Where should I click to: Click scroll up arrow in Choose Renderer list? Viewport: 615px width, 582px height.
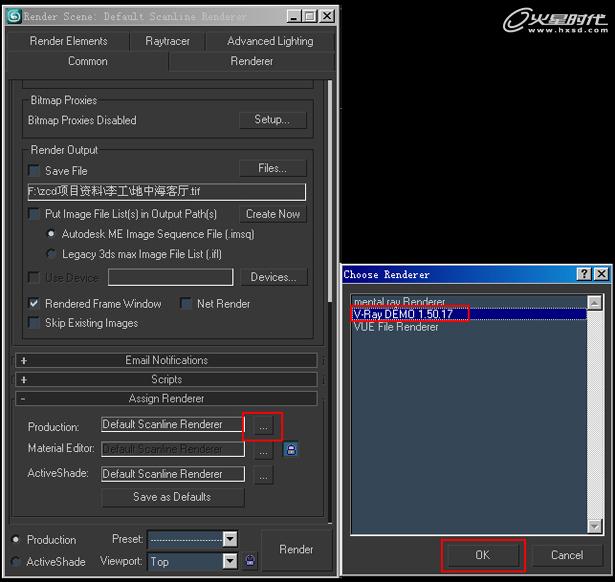(595, 303)
